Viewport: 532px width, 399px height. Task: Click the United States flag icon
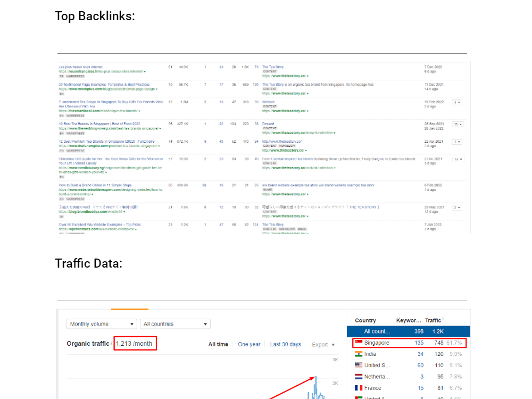358,365
